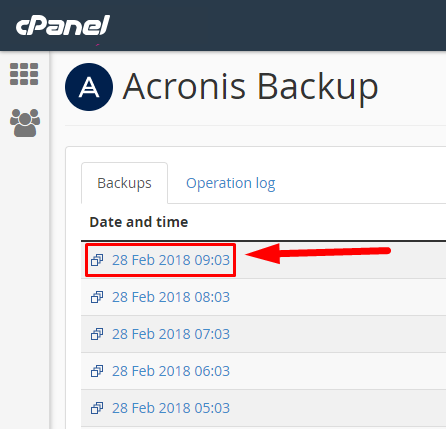Open the user manager people icon
Screen dimensions: 446x429
pos(25,123)
